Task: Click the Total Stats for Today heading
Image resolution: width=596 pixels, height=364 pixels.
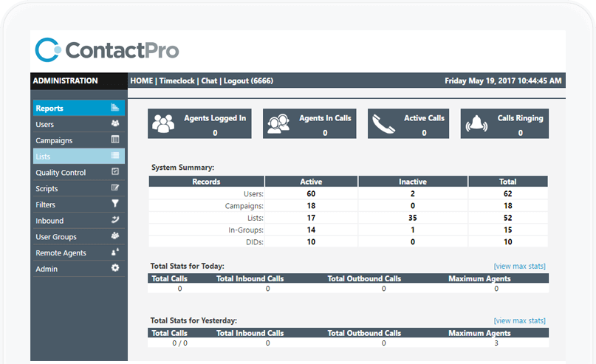Action: click(x=187, y=266)
